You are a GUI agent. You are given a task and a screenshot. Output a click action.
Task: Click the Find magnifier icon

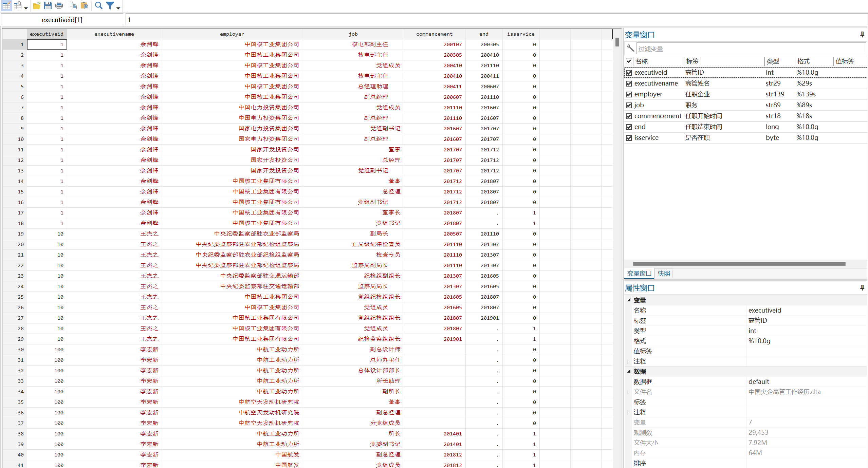pos(98,5)
